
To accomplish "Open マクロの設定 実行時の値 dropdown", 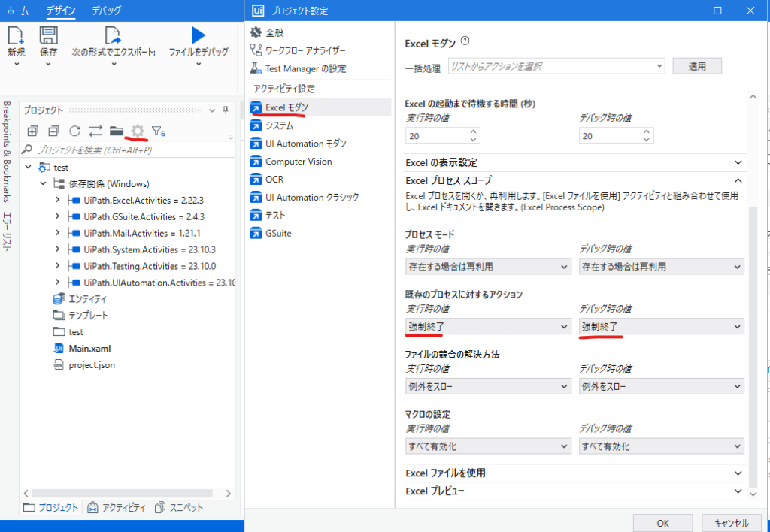I will click(489, 446).
